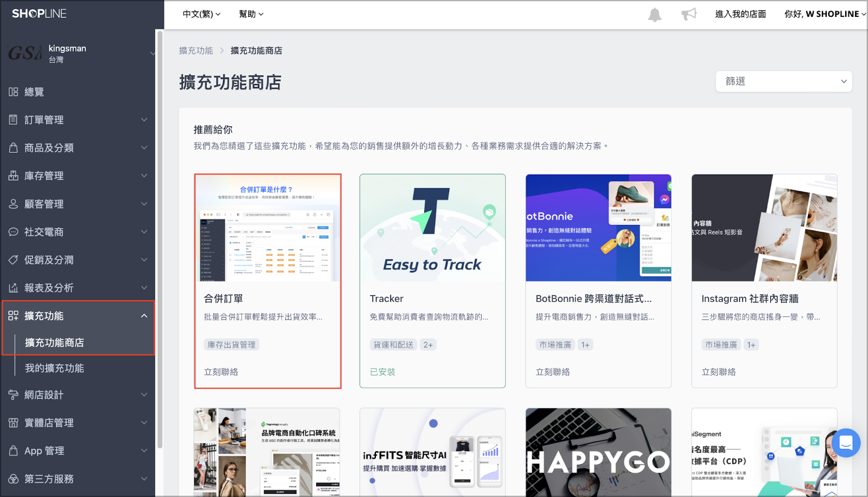This screenshot has height=497, width=868.
Task: Click 立刻聯絡 on the 合併訂單 card
Action: [x=221, y=372]
